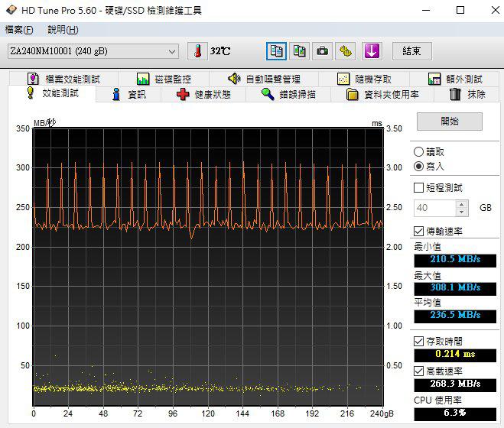Open the 檔案 menu
The image size is (504, 428).
tap(19, 30)
